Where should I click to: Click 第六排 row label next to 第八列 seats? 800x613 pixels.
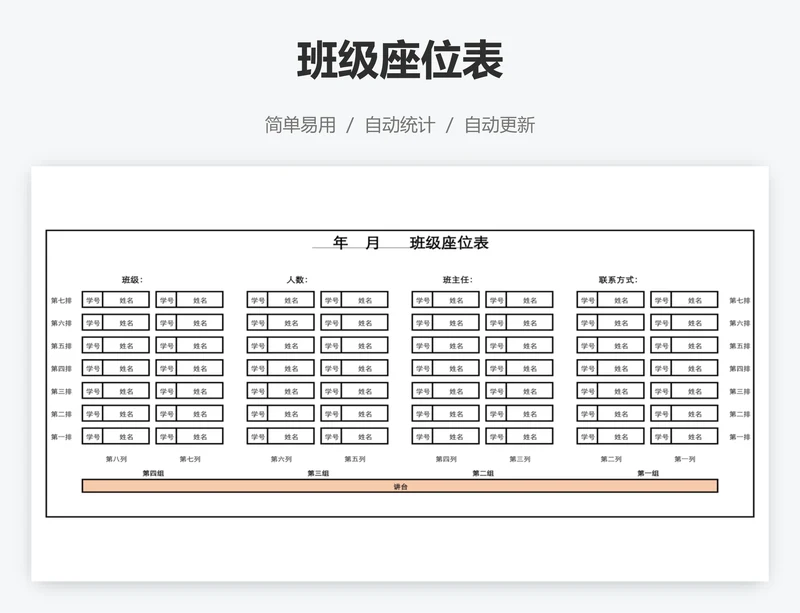61,323
